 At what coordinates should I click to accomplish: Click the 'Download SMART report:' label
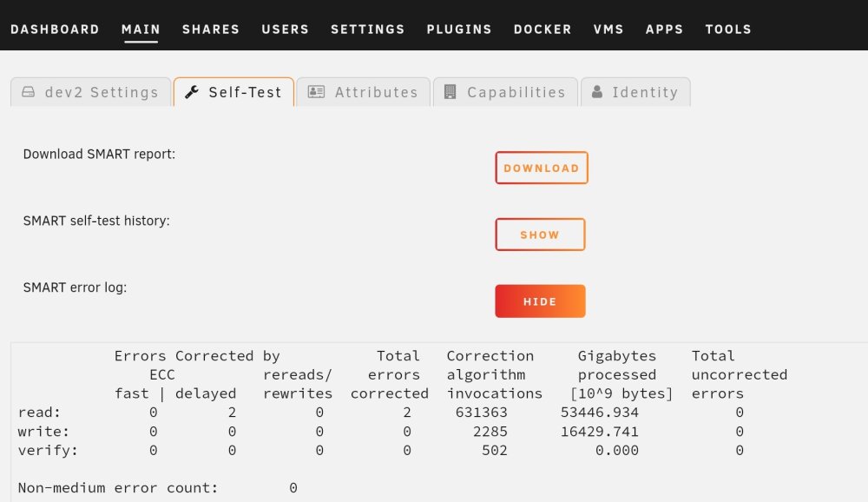(99, 154)
